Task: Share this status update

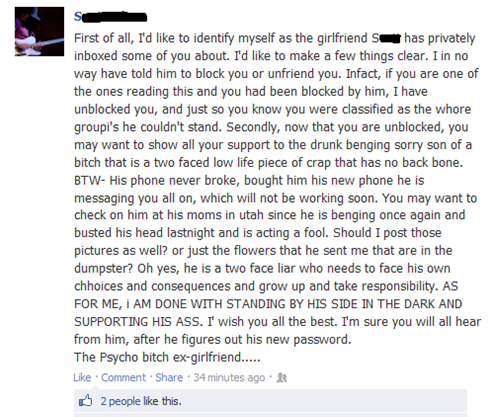Action: pos(169,377)
